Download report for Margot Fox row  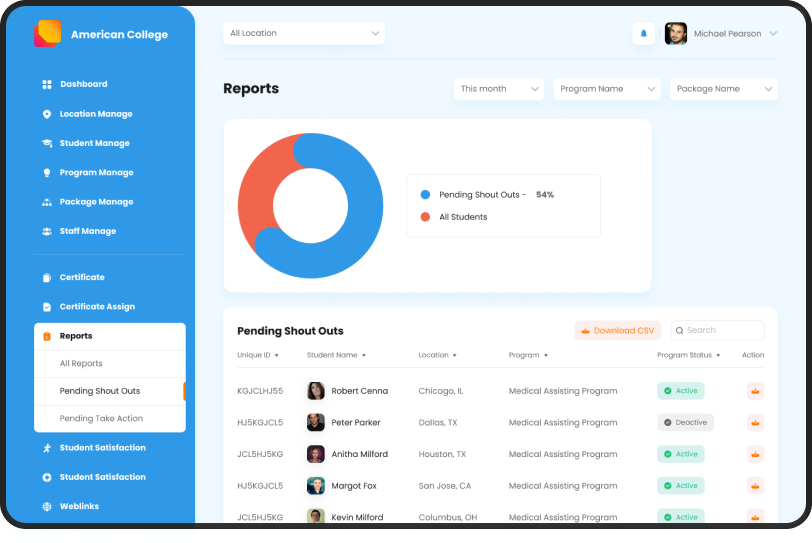(756, 486)
